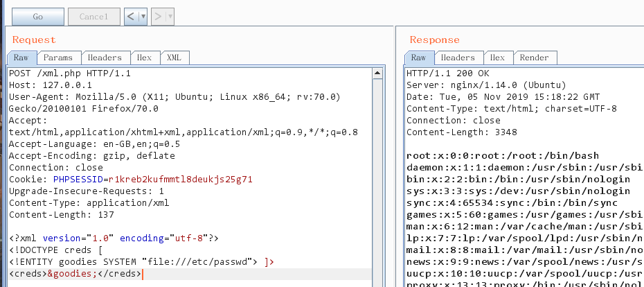This screenshot has height=287, width=644.
Task: Click the Go button to send the request
Action: click(38, 17)
